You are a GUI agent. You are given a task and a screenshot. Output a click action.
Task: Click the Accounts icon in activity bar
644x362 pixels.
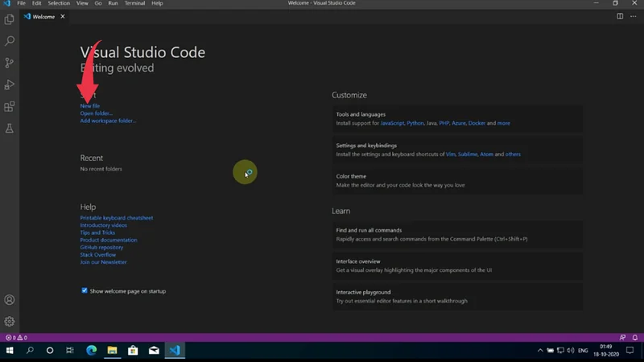click(10, 300)
